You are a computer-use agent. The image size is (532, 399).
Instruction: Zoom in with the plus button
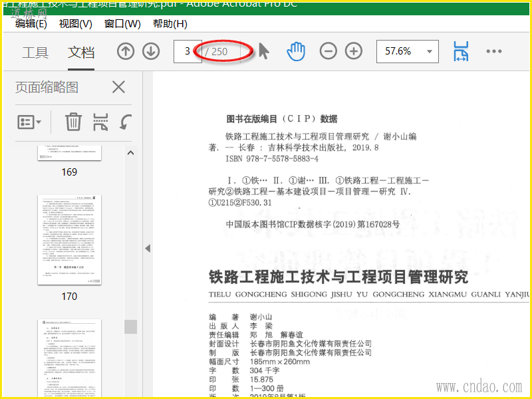[354, 52]
